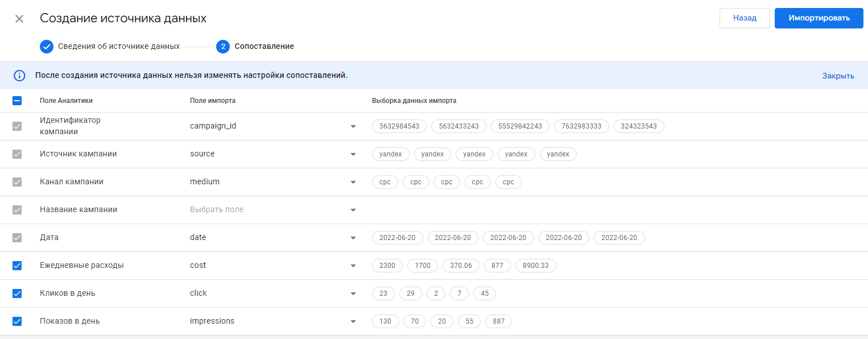Click cost sample chip 877
Viewport: 868px width, 339px height.
tap(497, 266)
